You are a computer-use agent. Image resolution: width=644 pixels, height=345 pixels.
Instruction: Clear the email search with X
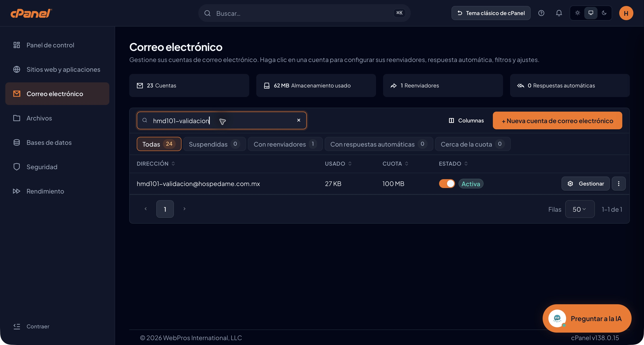299,120
